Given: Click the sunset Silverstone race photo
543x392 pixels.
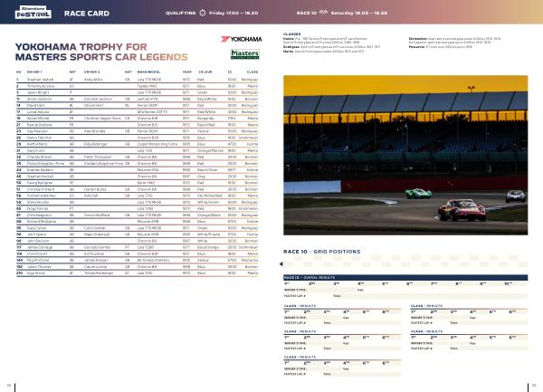Looking at the screenshot, I should 405,155.
